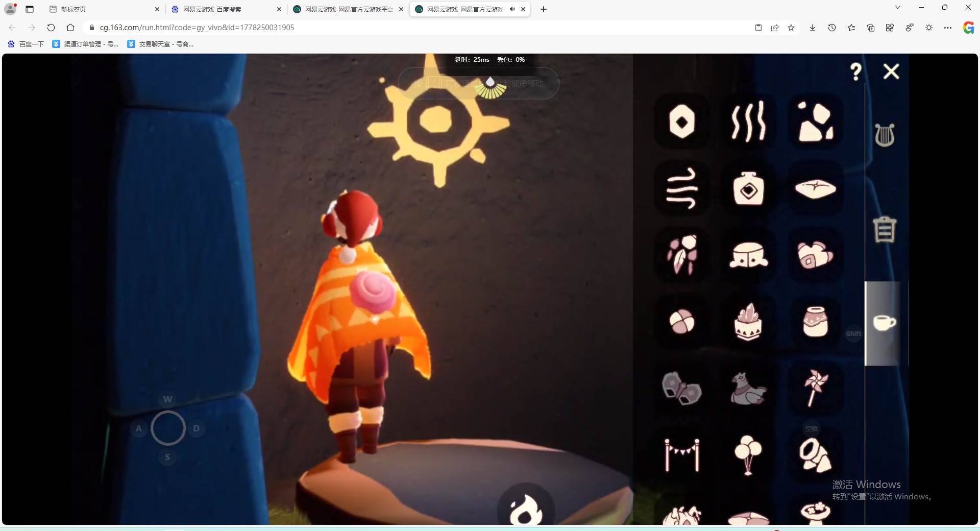Viewport: 980px width, 531px height.
Task: Pick the crystal planter item
Action: pyautogui.click(x=748, y=322)
